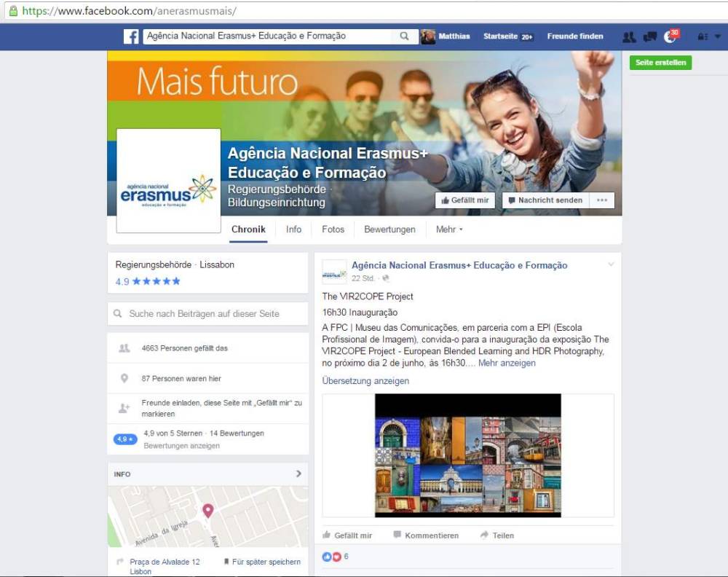The image size is (728, 577).
Task: Like the VIR2COPE post via Gefällt mir
Action: point(347,535)
